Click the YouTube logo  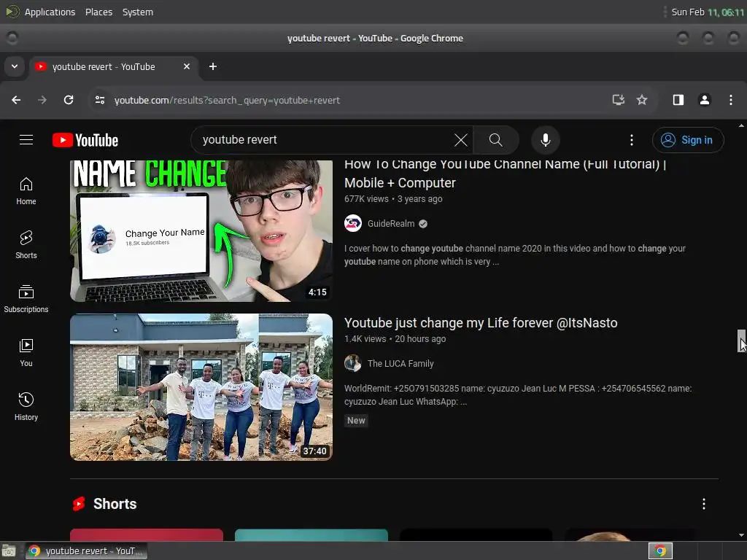[85, 140]
